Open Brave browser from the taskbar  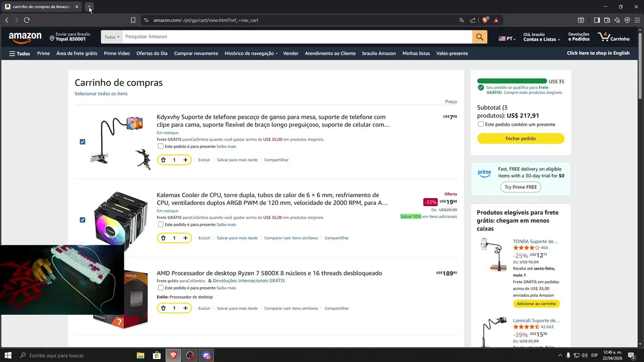click(174, 355)
